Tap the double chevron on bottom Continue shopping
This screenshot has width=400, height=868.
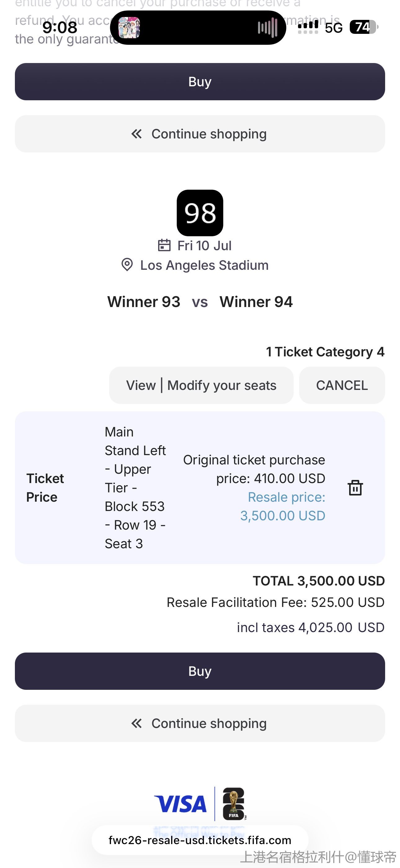click(x=136, y=723)
